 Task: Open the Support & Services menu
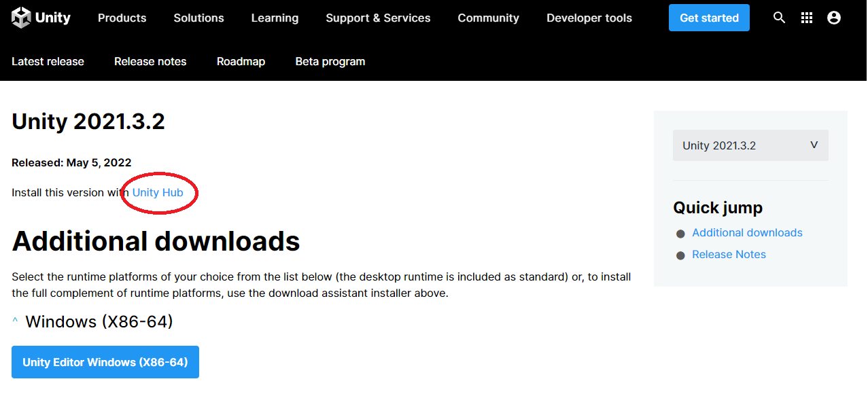coord(378,18)
